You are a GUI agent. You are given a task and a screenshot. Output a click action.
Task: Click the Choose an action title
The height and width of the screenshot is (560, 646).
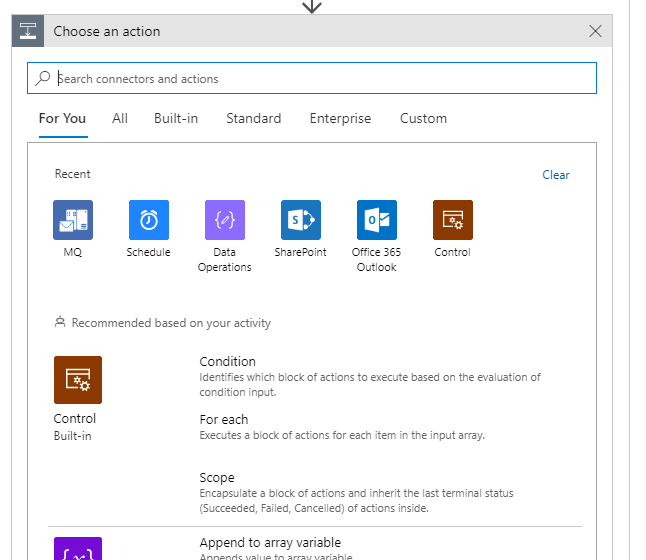coord(107,31)
